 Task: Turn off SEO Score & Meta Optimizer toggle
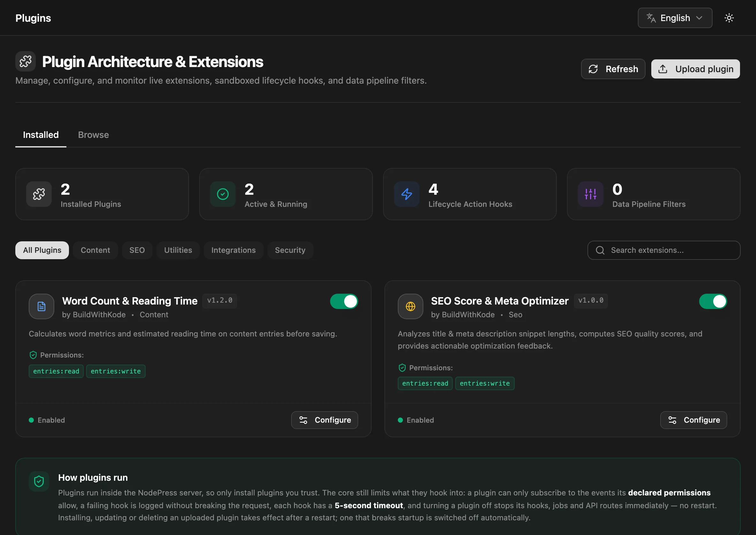click(713, 301)
